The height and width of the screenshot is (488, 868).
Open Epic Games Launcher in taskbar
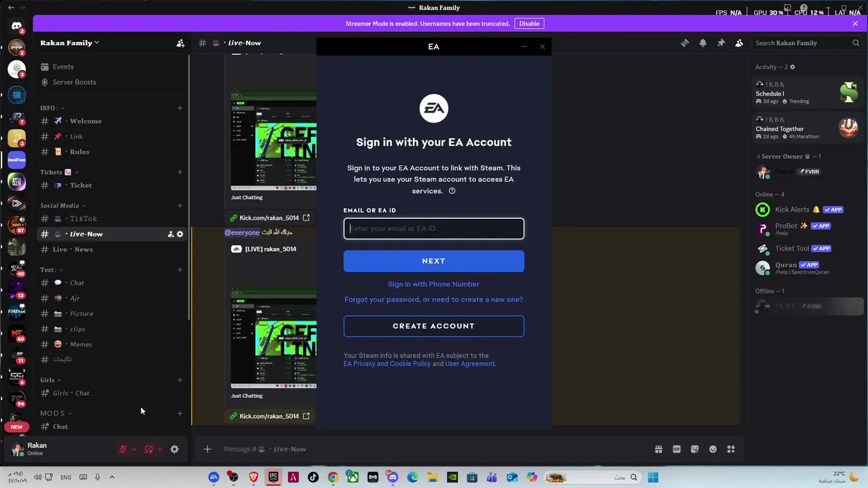click(273, 477)
